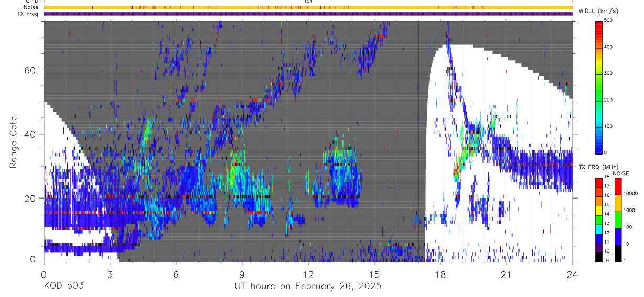The width and height of the screenshot is (644, 297).
Task: Click the 3 tick on UT hours axis
Action: [110, 274]
